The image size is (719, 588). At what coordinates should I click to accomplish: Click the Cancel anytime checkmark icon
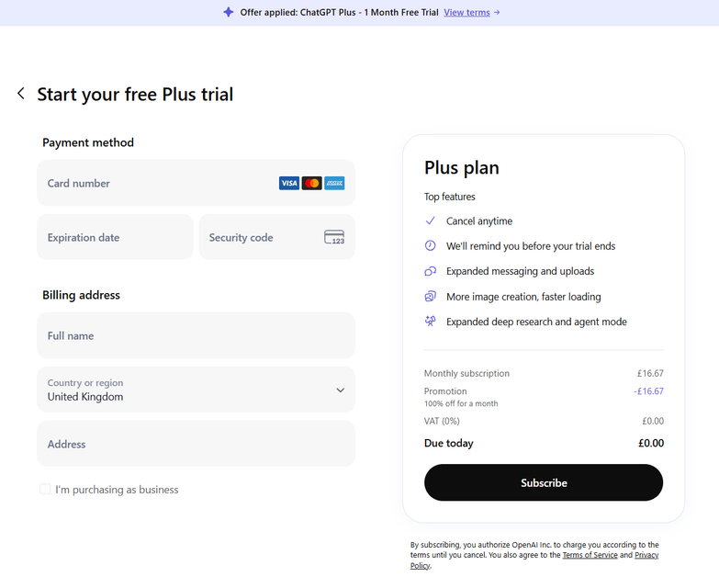430,221
